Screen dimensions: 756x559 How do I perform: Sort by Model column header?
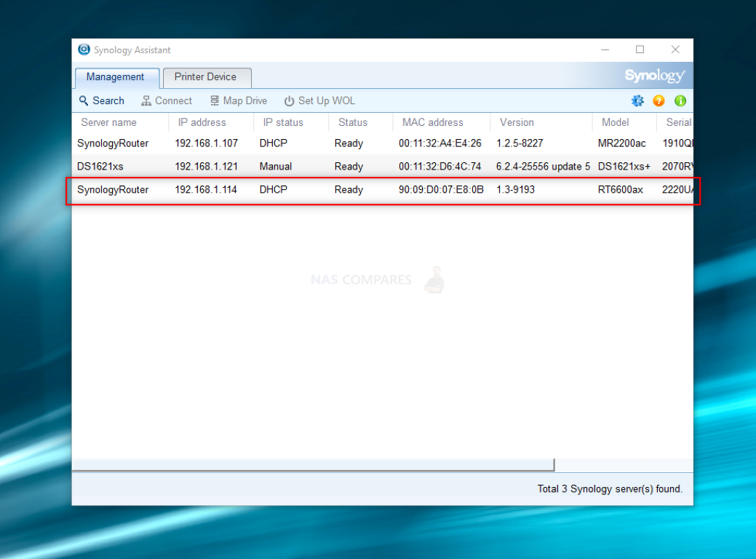[624, 122]
